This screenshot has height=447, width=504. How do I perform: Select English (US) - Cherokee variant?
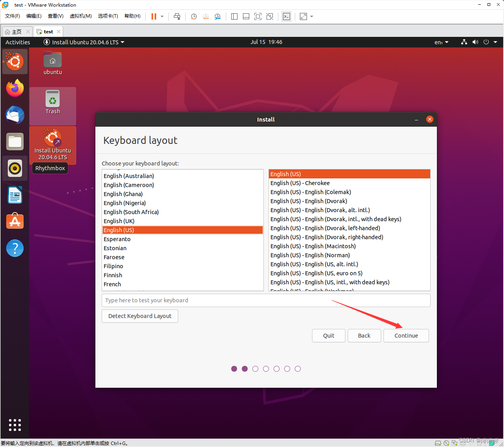click(x=349, y=183)
